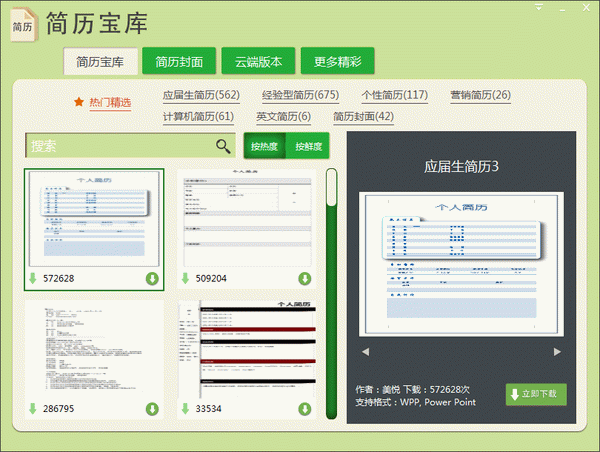
Task: Click the 支持格式：WPP, Power Point text
Action: click(x=416, y=402)
